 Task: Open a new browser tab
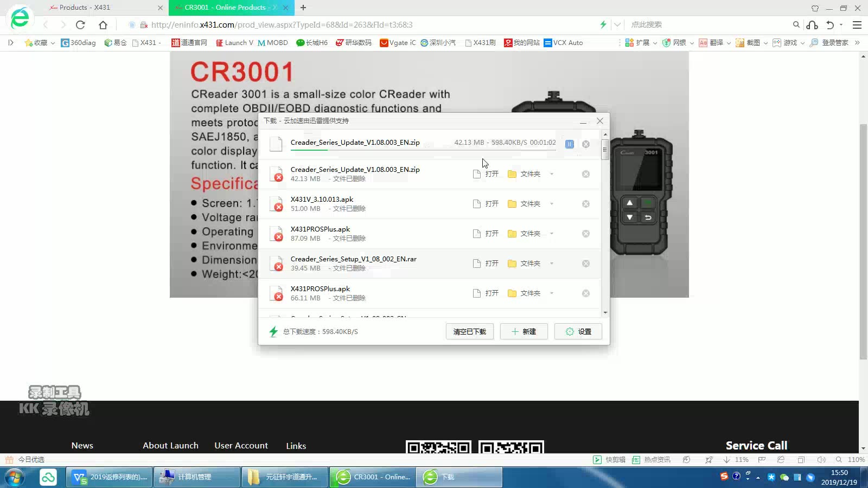pos(303,8)
